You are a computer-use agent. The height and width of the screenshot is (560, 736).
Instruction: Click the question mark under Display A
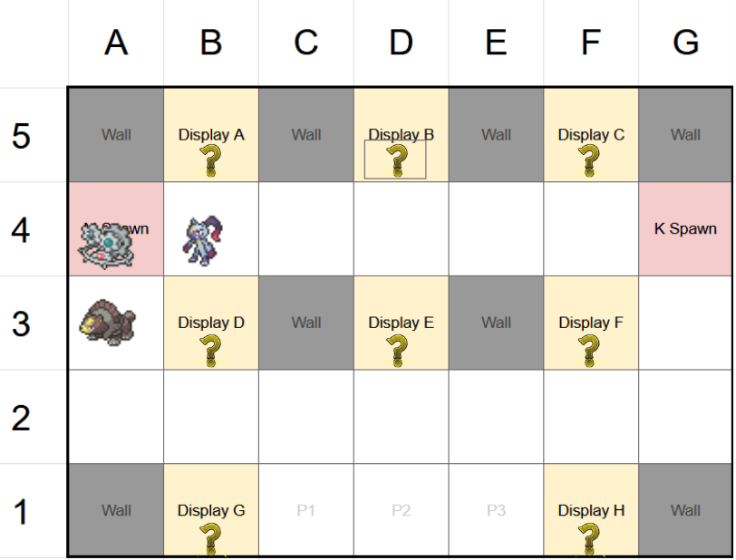tap(211, 159)
